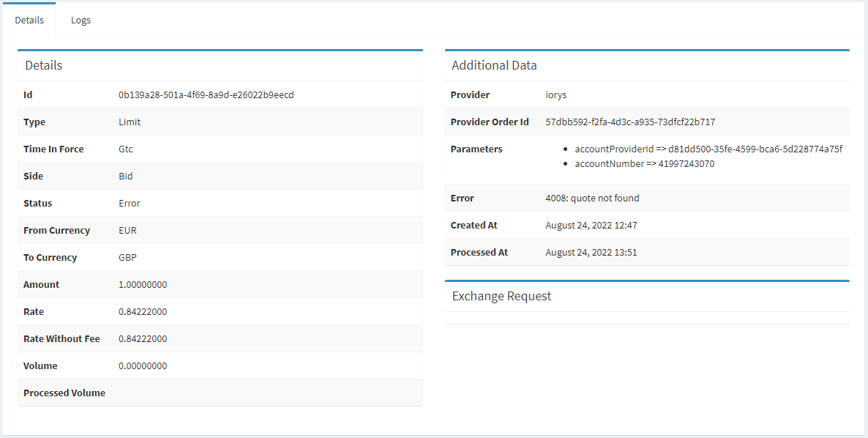Click the order Id value 0b139a28

(206, 95)
